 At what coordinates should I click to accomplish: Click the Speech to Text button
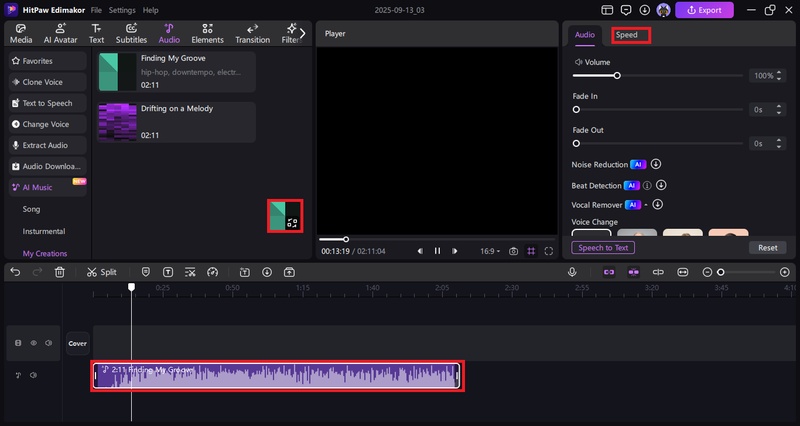click(x=603, y=247)
